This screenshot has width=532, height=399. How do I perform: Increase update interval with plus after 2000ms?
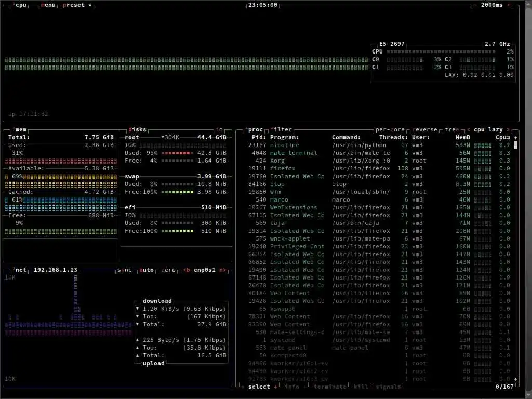coord(508,5)
